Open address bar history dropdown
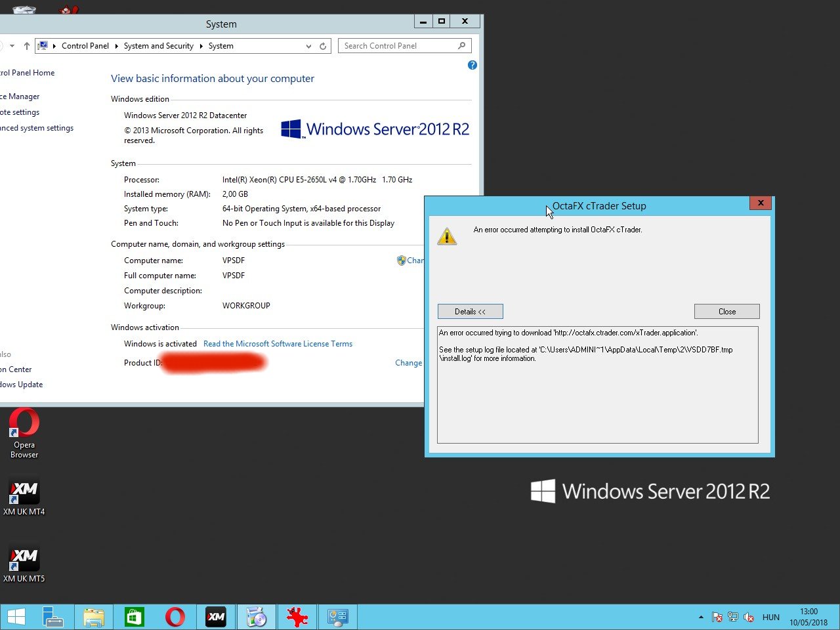 [308, 46]
